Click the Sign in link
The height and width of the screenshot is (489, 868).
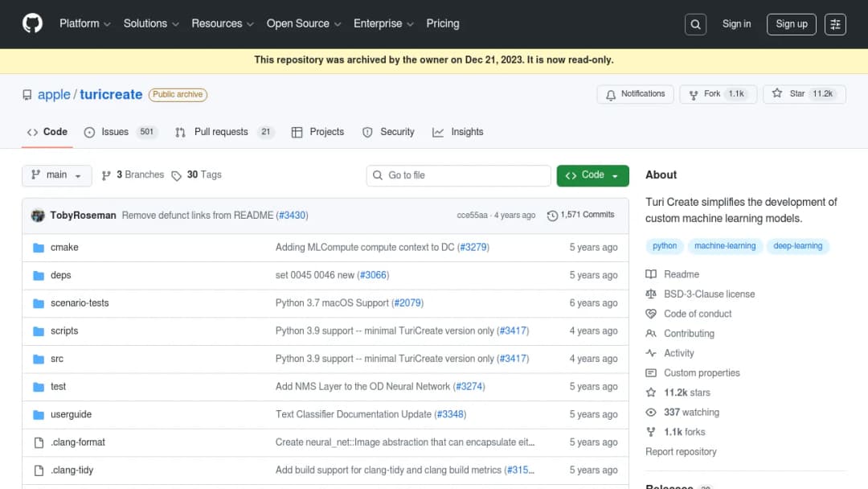[736, 24]
